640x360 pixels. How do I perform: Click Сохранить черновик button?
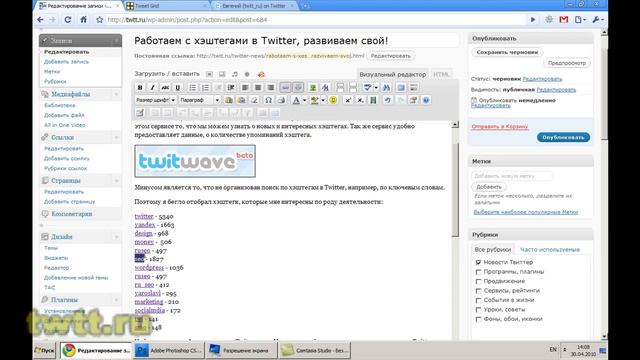[x=507, y=52]
